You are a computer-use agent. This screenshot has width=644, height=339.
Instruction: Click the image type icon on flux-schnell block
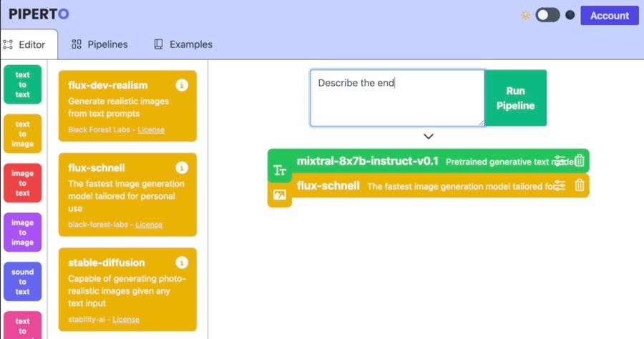coord(280,195)
